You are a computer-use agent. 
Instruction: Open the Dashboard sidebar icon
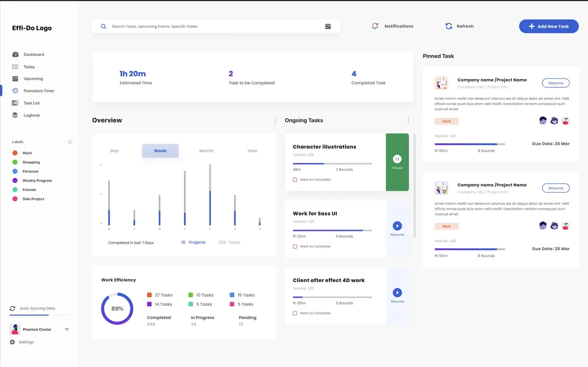[x=15, y=55]
